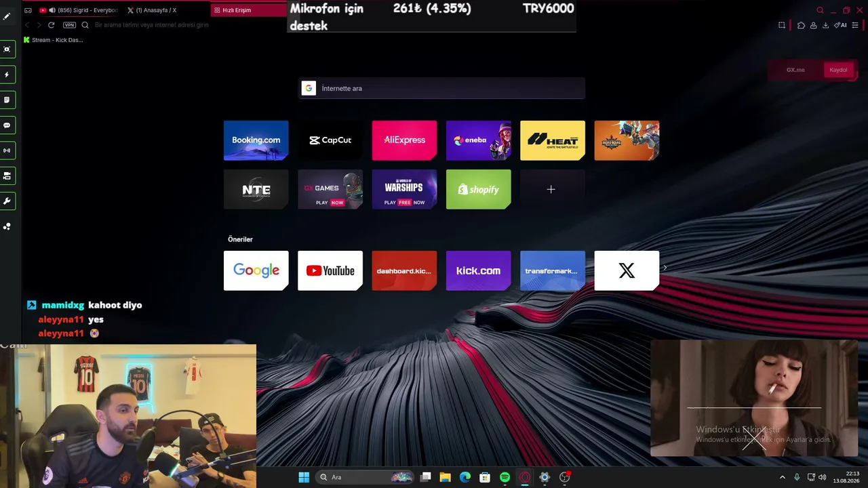Click the GX.me link
Viewport: 868px width, 488px height.
click(x=795, y=70)
